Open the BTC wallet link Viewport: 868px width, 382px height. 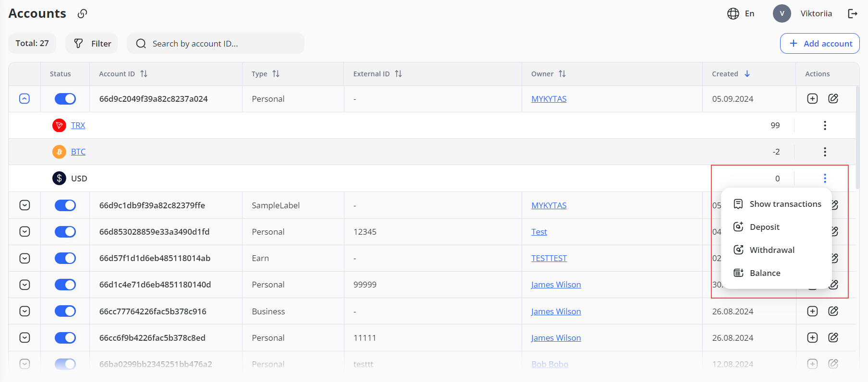(78, 152)
